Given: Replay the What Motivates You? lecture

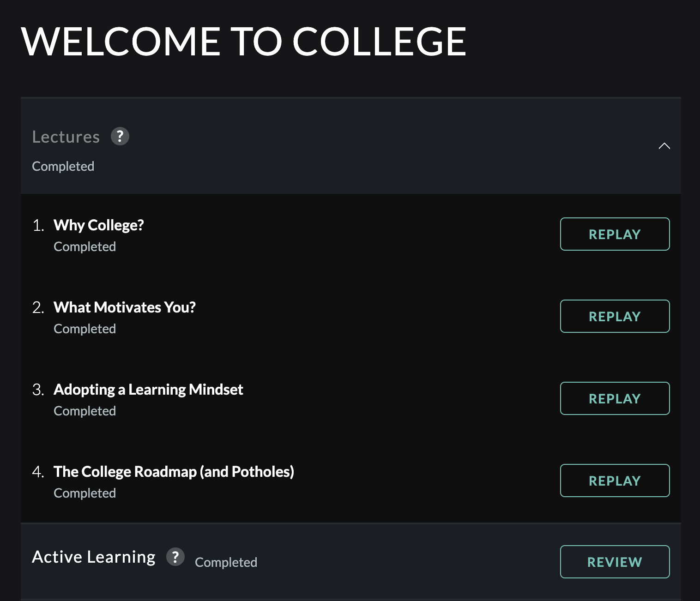Looking at the screenshot, I should (615, 316).
